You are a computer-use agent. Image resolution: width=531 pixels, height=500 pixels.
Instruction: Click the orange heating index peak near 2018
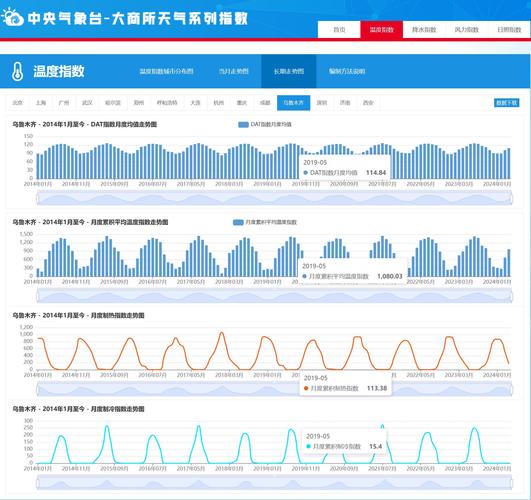click(222, 333)
